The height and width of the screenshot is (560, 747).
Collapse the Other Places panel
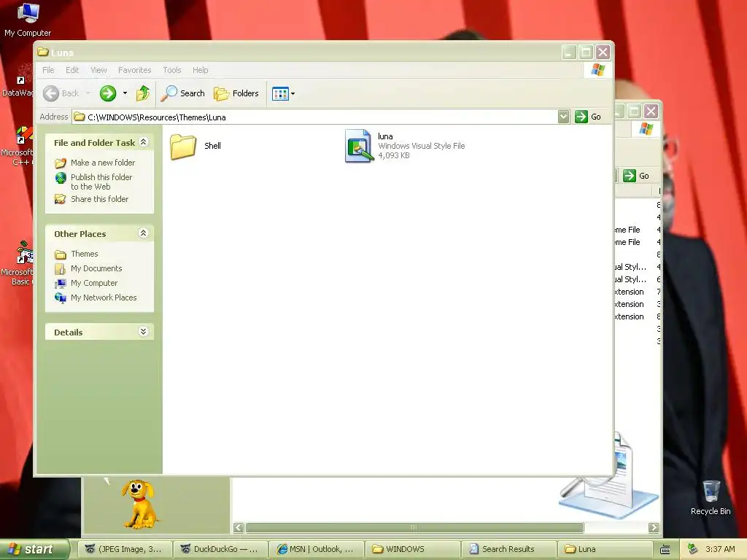pyautogui.click(x=144, y=233)
